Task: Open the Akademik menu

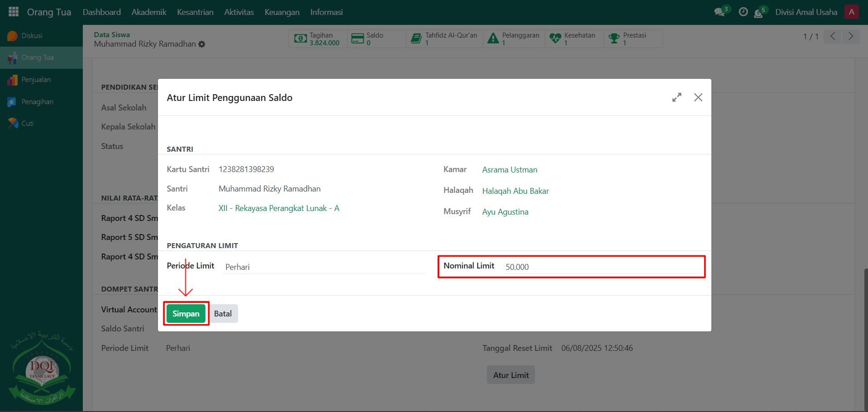Action: 149,12
